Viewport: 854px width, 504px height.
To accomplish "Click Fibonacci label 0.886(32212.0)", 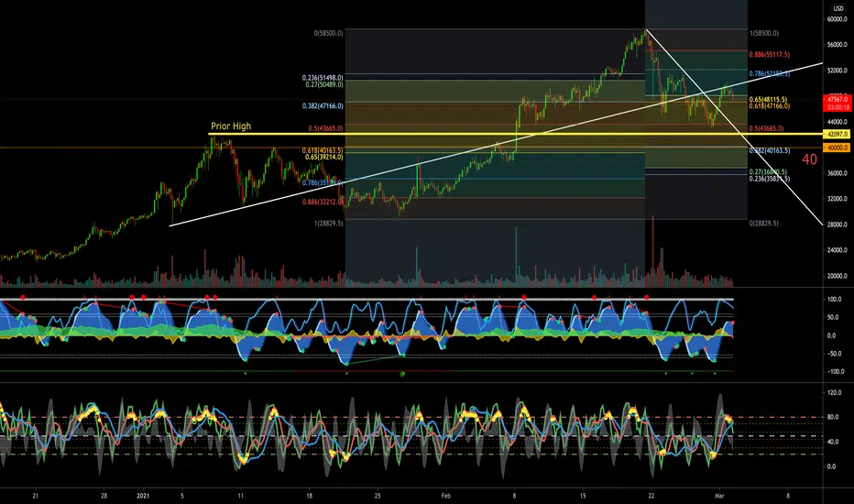I will click(323, 202).
